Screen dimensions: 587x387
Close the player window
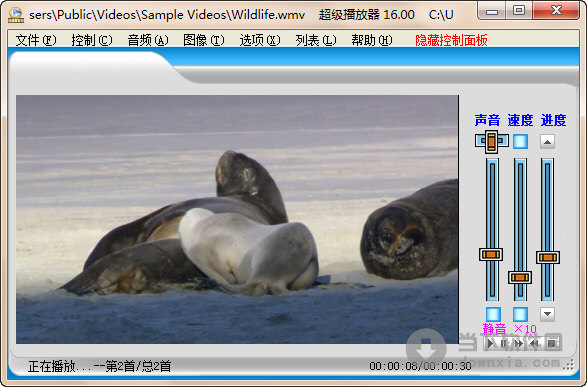(x=556, y=11)
